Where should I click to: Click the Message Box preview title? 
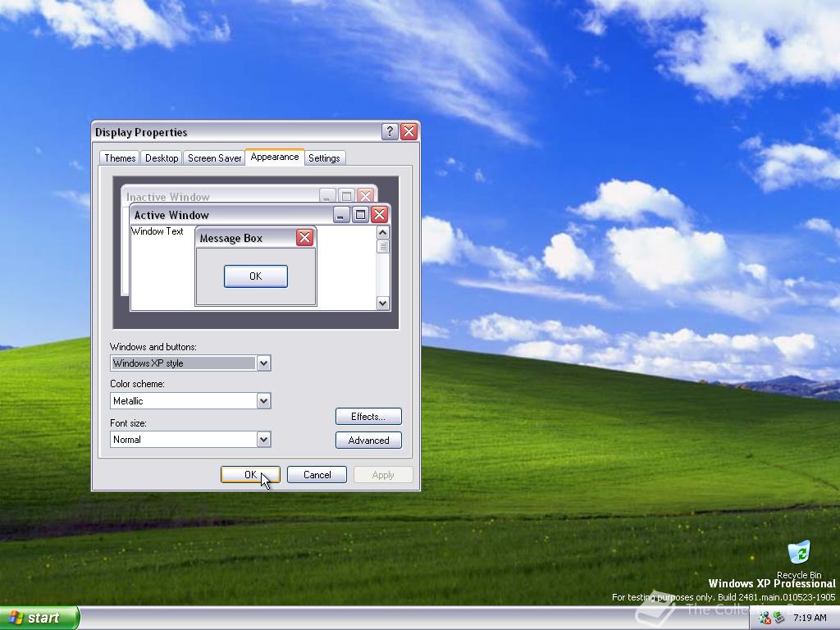pos(231,239)
